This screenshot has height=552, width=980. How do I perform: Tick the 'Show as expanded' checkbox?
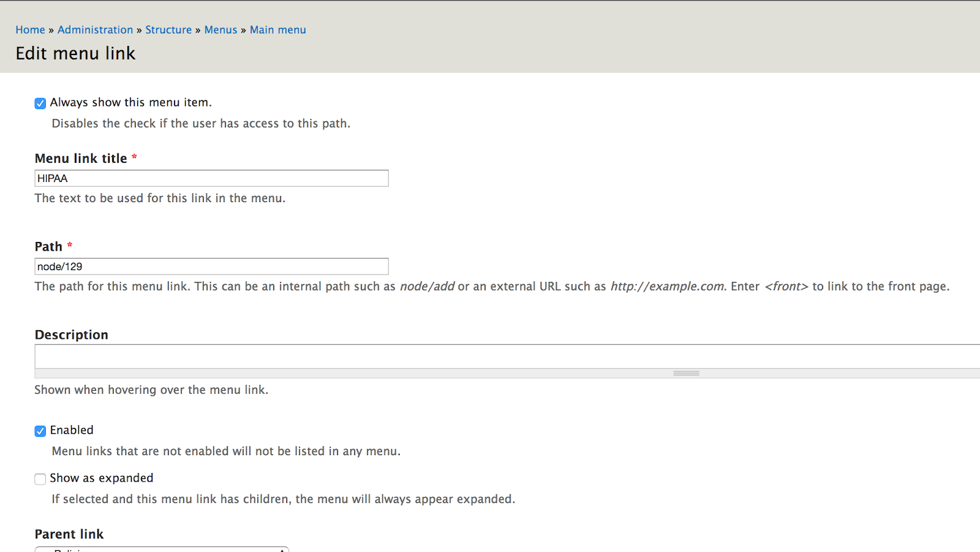pyautogui.click(x=40, y=479)
